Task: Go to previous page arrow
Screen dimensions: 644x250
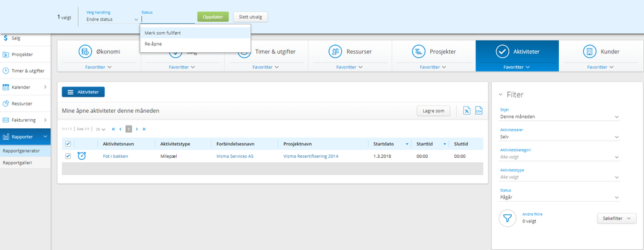Action: tap(120, 129)
